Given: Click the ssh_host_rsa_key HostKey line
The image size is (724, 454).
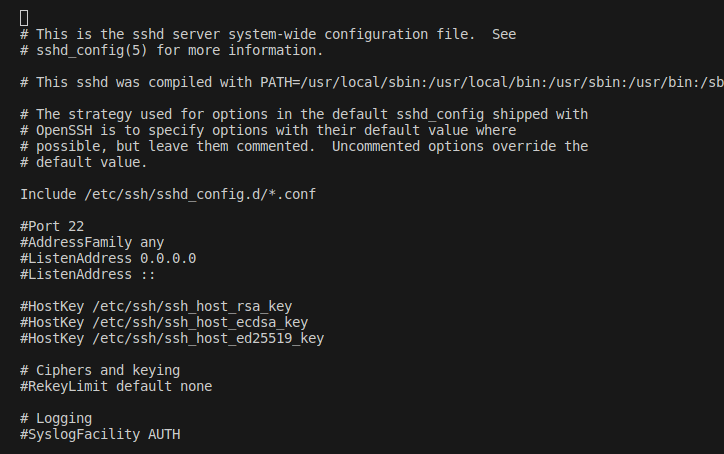Looking at the screenshot, I should (155, 306).
